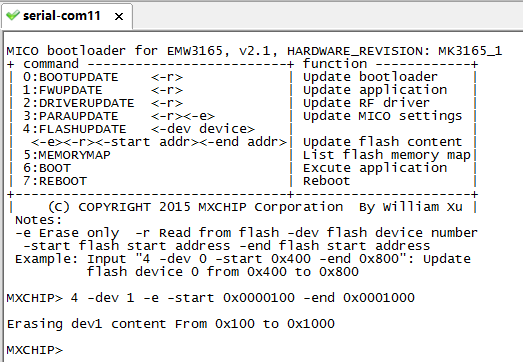Click the 1:FWUPDATE command text
Viewport: 523px width, 362px height.
[62, 90]
